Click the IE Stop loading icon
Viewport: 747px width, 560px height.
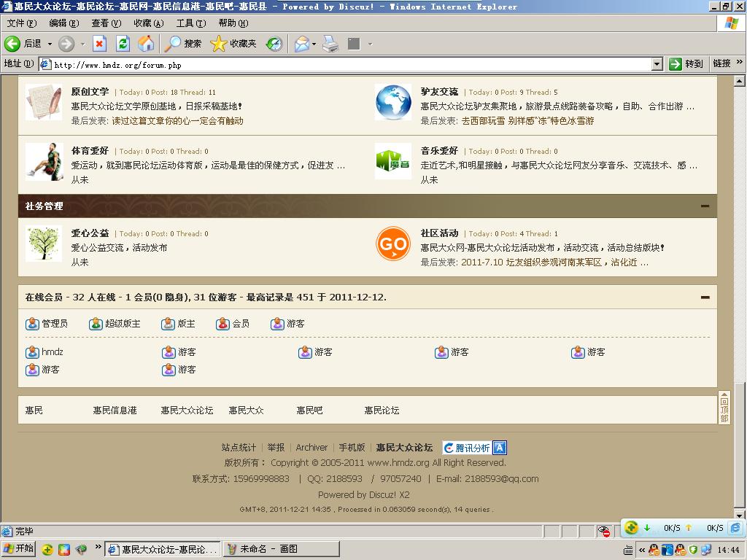[99, 44]
